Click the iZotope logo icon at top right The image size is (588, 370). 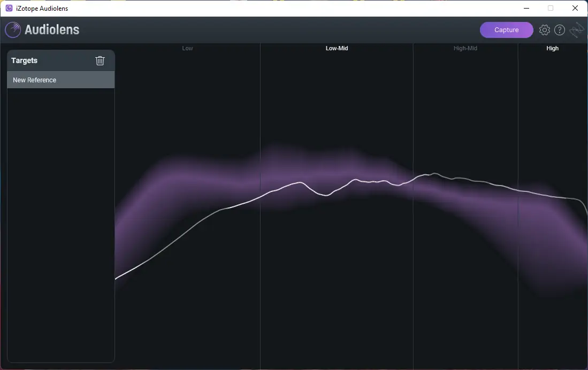point(576,30)
